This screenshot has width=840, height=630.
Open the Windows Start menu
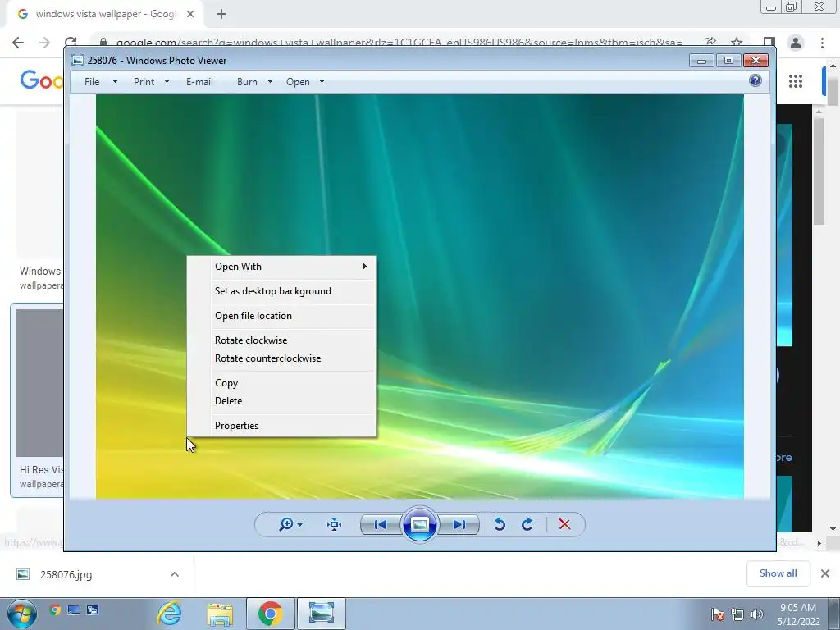(22, 614)
